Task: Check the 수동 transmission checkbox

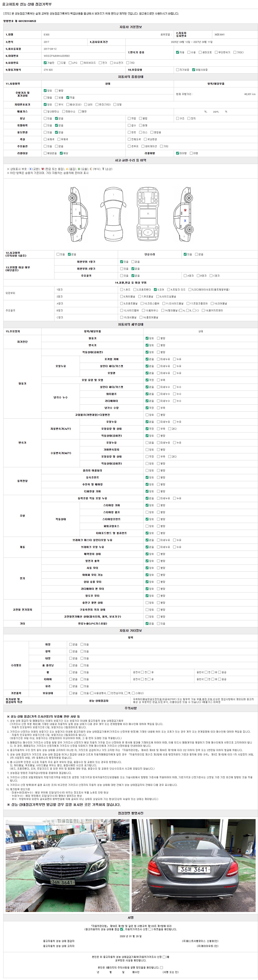Action: (x=189, y=52)
